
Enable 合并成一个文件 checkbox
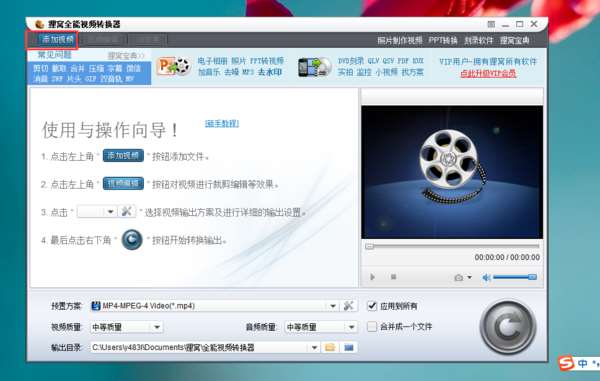(x=372, y=327)
